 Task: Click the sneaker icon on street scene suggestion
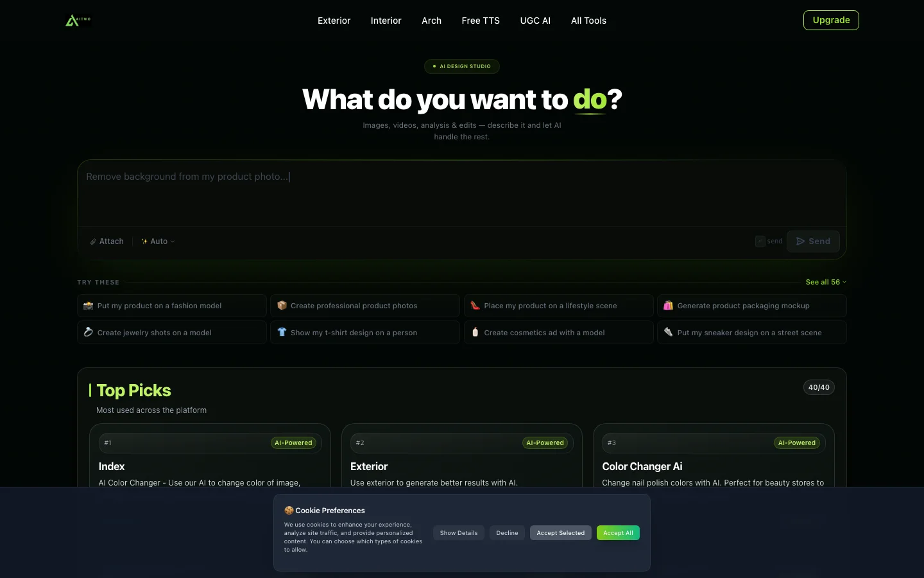pyautogui.click(x=668, y=332)
